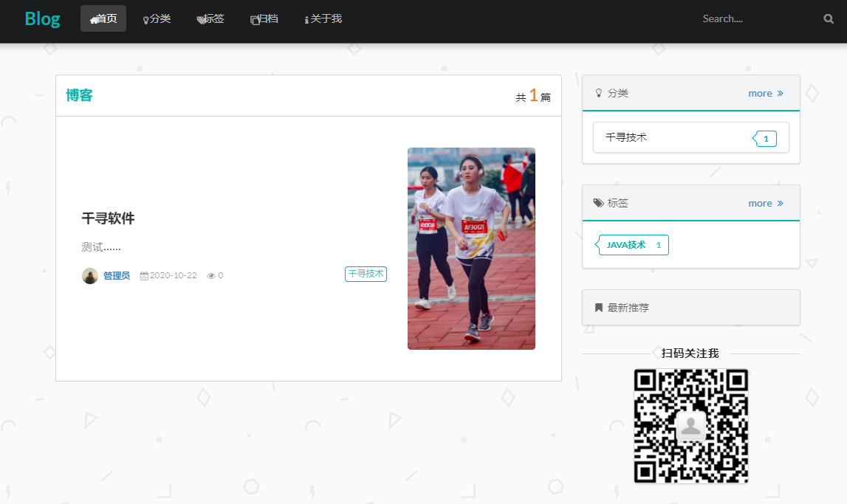Select the 千寻技术 tag on the post
Screen dimensions: 847x504
pyautogui.click(x=366, y=274)
